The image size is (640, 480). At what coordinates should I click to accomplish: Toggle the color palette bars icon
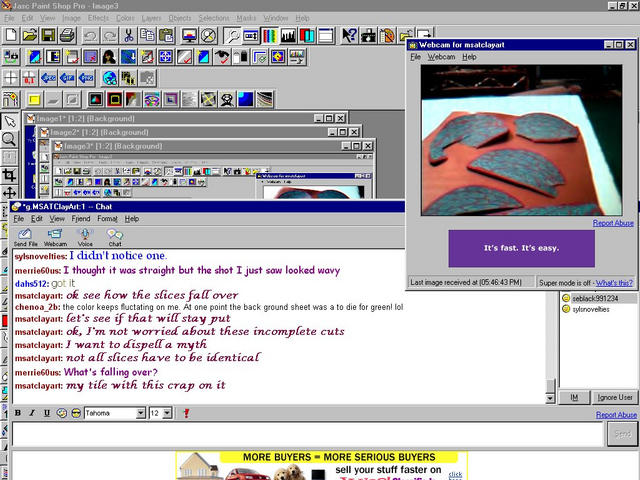[x=269, y=36]
